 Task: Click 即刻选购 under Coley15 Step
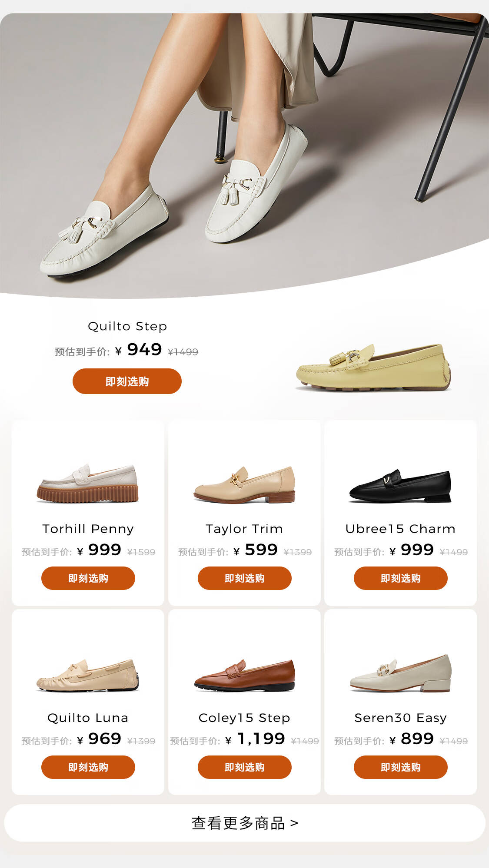click(x=245, y=767)
